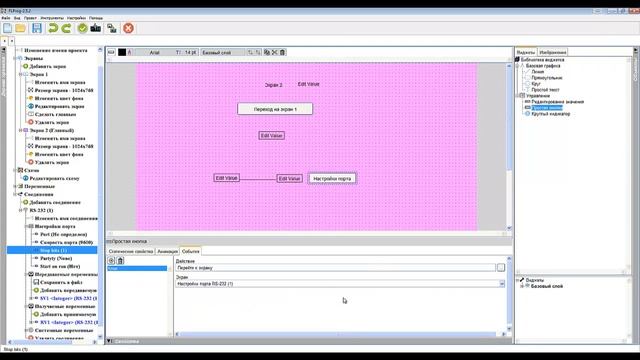This screenshot has width=640, height=360.
Task: Click Добавить соединение tree item
Action: [55, 202]
